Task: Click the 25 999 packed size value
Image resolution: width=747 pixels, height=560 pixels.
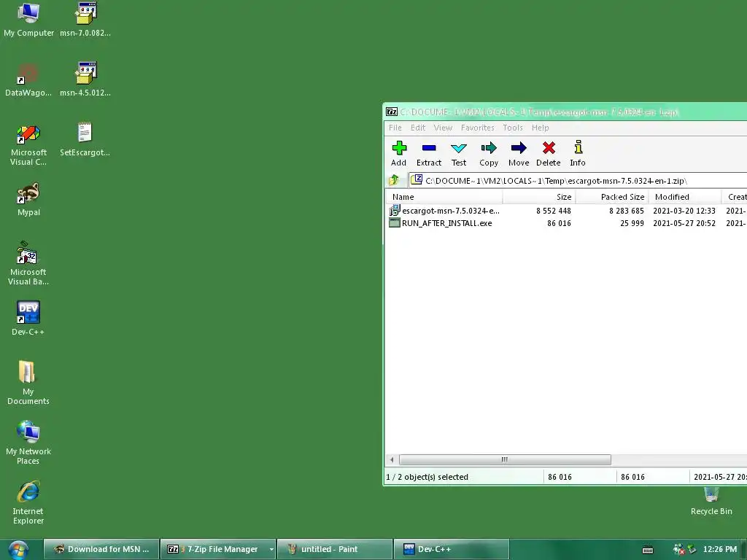Action: coord(632,223)
